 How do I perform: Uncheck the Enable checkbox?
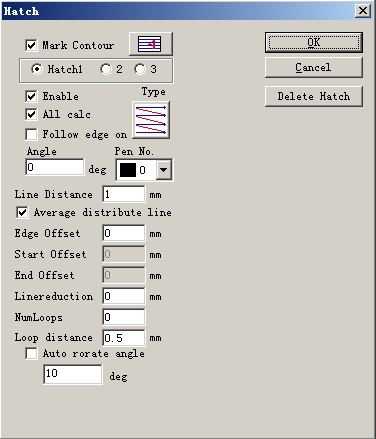point(31,96)
